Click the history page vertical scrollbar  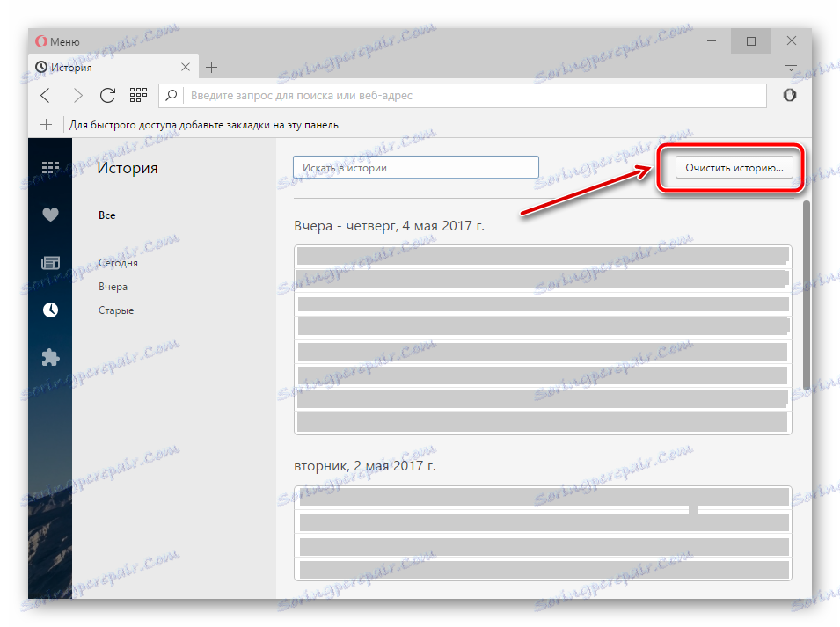[807, 295]
